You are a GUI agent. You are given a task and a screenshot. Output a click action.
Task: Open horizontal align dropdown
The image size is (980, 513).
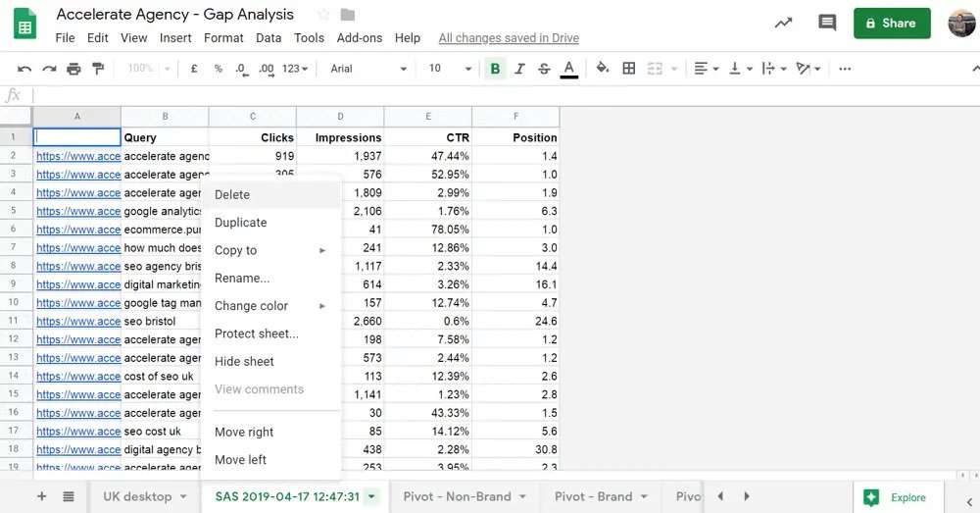(x=707, y=69)
